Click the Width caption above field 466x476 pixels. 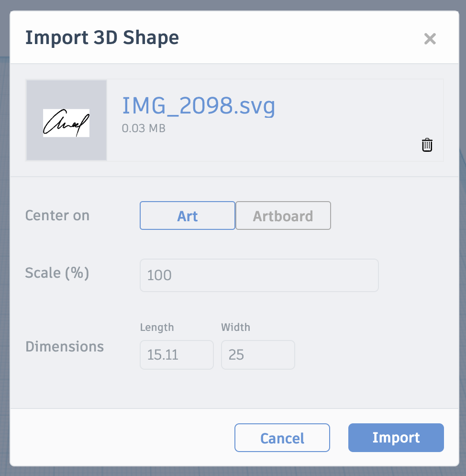pos(235,328)
